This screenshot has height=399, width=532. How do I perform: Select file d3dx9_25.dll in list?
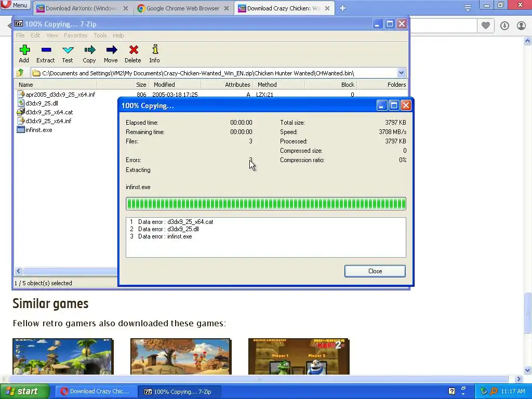click(38, 103)
